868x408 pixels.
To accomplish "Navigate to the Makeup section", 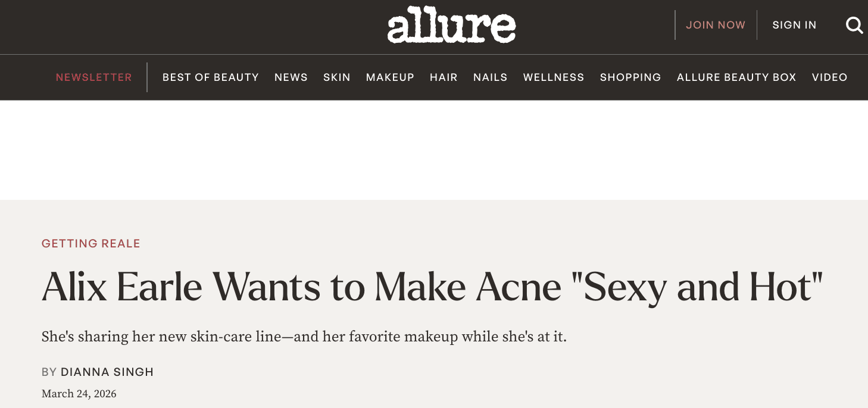I will coord(390,77).
